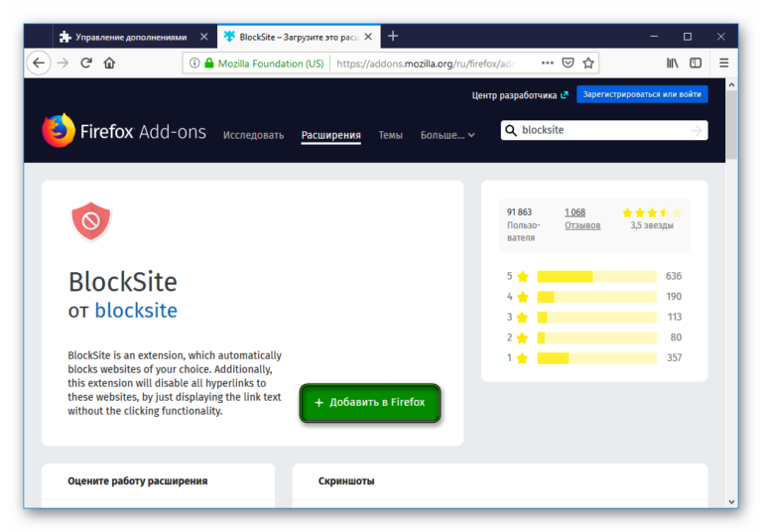Viewport: 762px width, 532px height.
Task: Filter reviews by 1 star bar
Action: (x=596, y=358)
